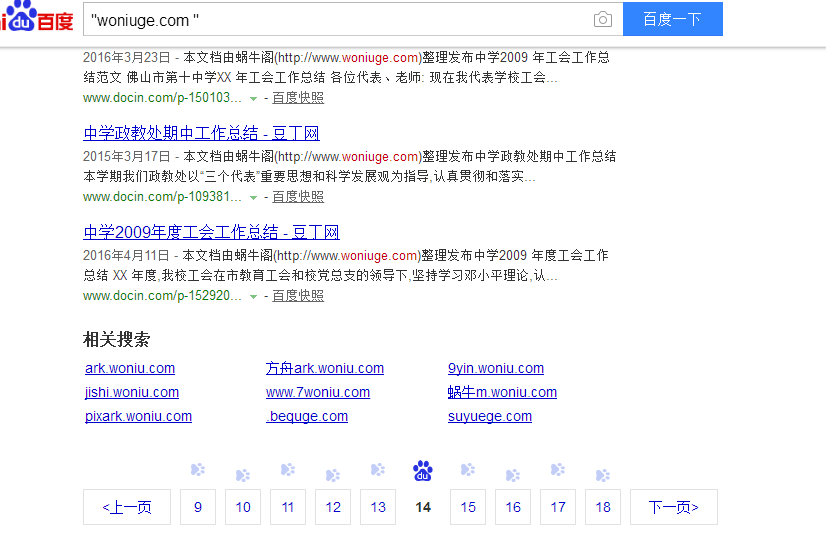Click paw icon above page 16
Image resolution: width=826 pixels, height=541 pixels.
click(x=513, y=475)
